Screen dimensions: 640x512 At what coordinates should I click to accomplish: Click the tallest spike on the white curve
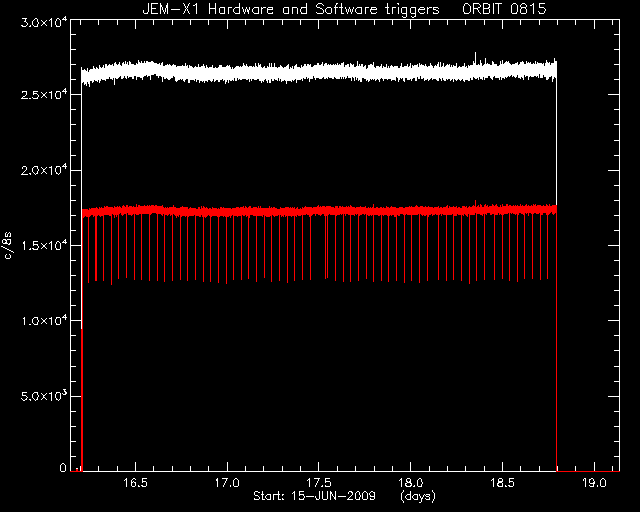(475, 56)
